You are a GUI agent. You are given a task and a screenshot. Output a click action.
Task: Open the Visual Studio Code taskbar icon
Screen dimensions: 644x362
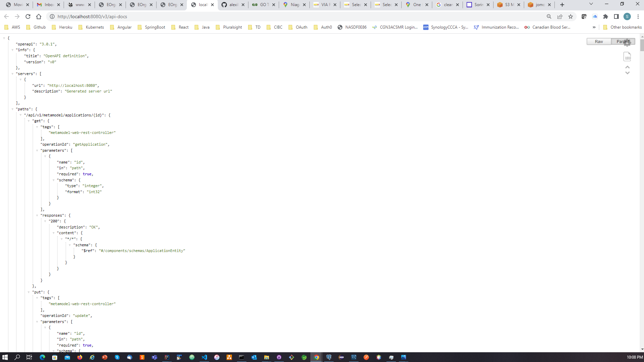point(204,357)
